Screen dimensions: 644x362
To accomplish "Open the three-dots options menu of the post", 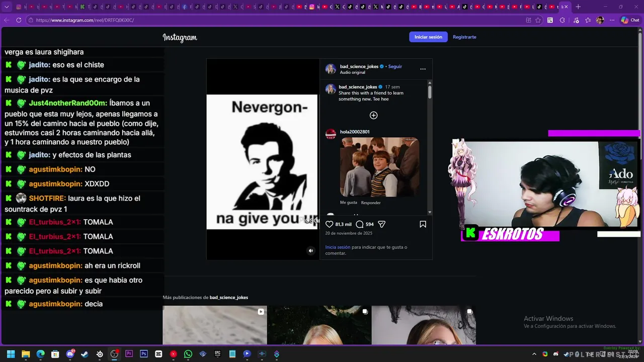I will tap(423, 69).
